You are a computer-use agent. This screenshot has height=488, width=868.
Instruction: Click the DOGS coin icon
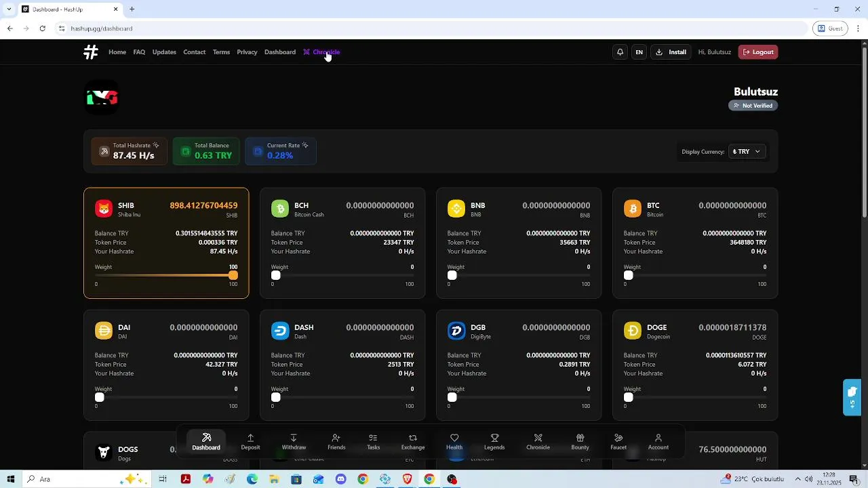tap(104, 452)
